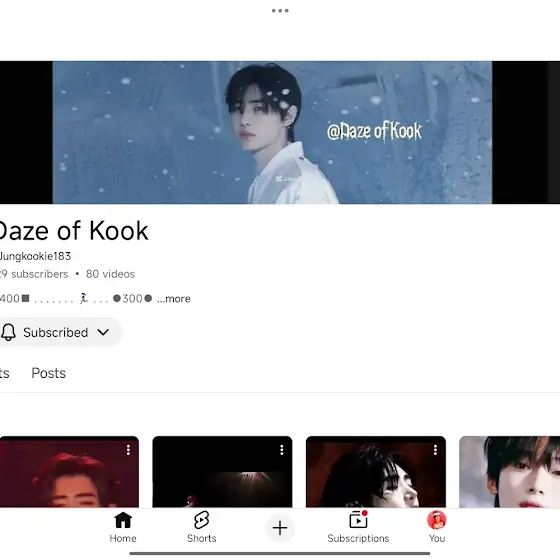Select the partially visible tab left of Posts
This screenshot has width=560, height=560.
[x=4, y=373]
